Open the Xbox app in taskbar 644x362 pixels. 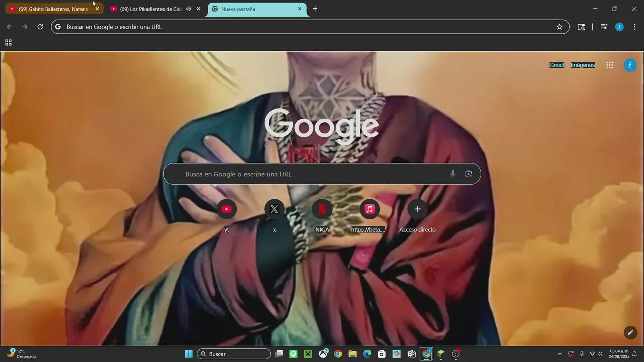point(323,354)
